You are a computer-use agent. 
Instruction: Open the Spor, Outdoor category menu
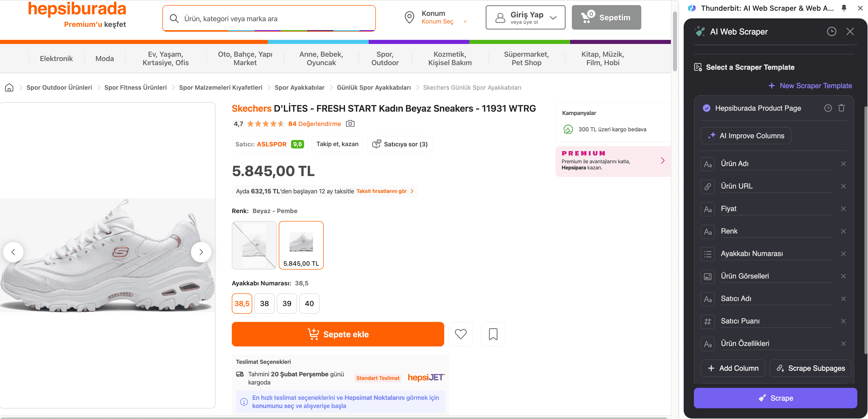pyautogui.click(x=385, y=59)
